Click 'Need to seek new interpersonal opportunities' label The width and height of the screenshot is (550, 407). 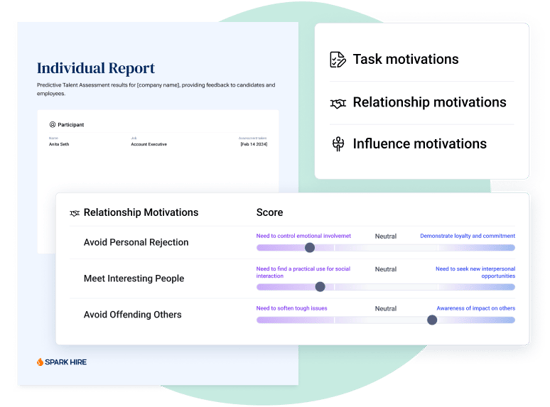[x=475, y=272]
